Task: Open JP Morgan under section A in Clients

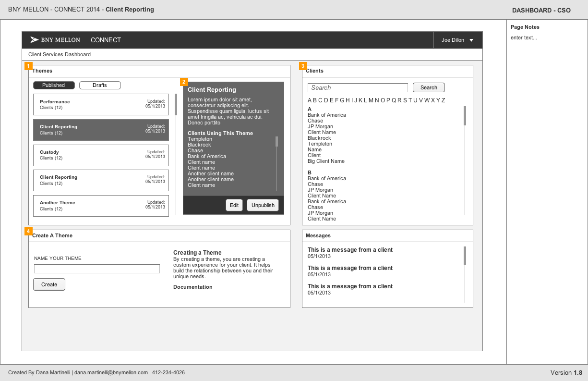Action: point(320,127)
